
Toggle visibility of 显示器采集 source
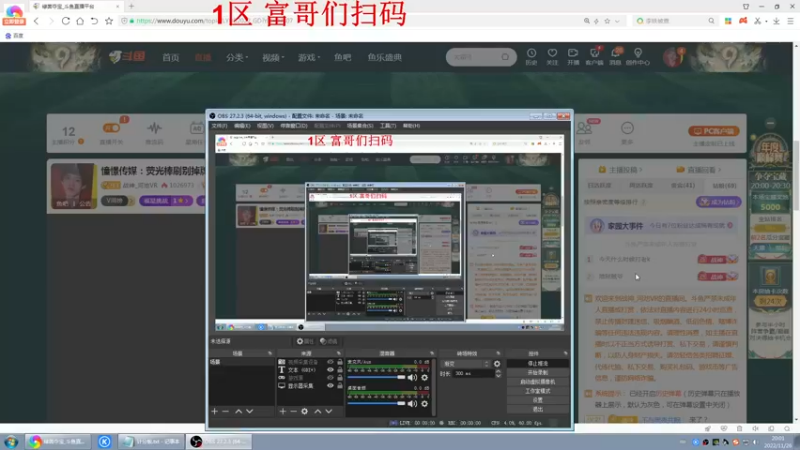330,386
